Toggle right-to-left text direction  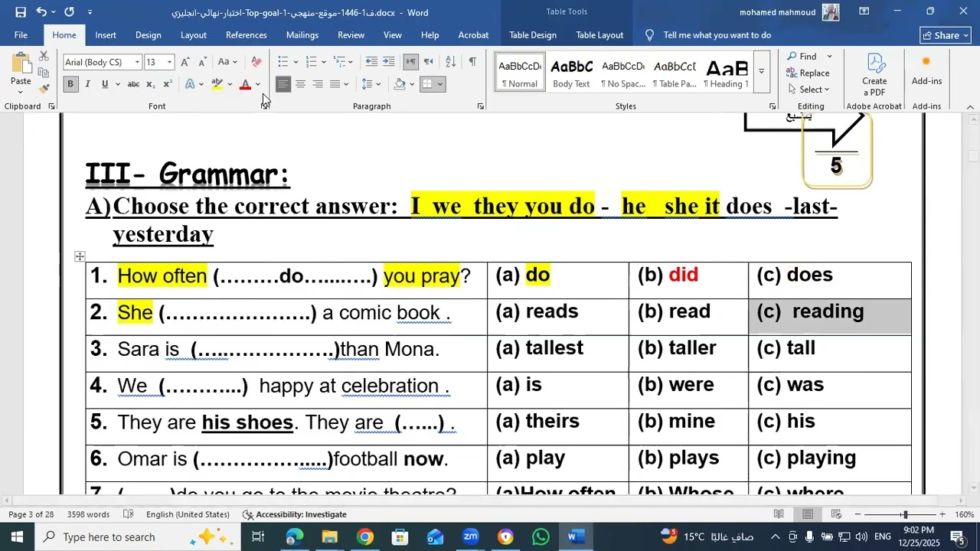[428, 62]
